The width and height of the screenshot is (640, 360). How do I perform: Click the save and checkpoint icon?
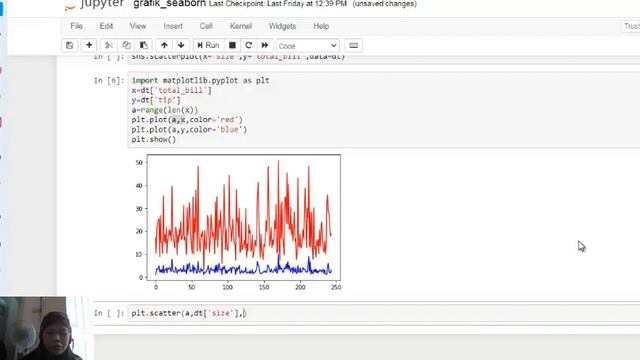tap(69, 45)
